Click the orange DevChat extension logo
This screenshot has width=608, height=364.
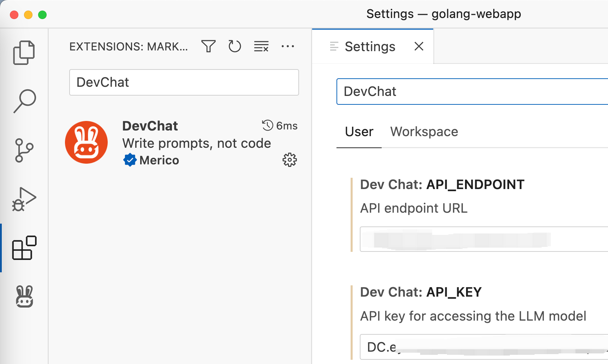coord(86,142)
